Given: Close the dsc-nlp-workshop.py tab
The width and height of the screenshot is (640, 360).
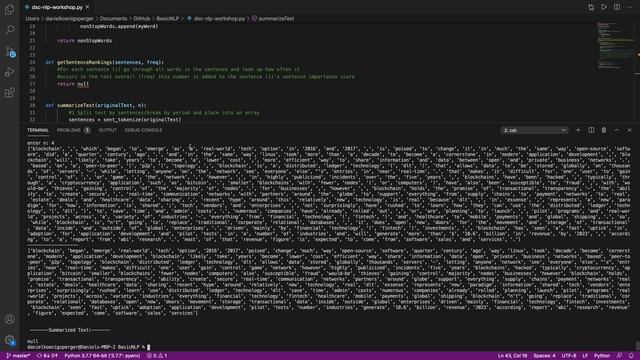Looking at the screenshot, I should 87,7.
